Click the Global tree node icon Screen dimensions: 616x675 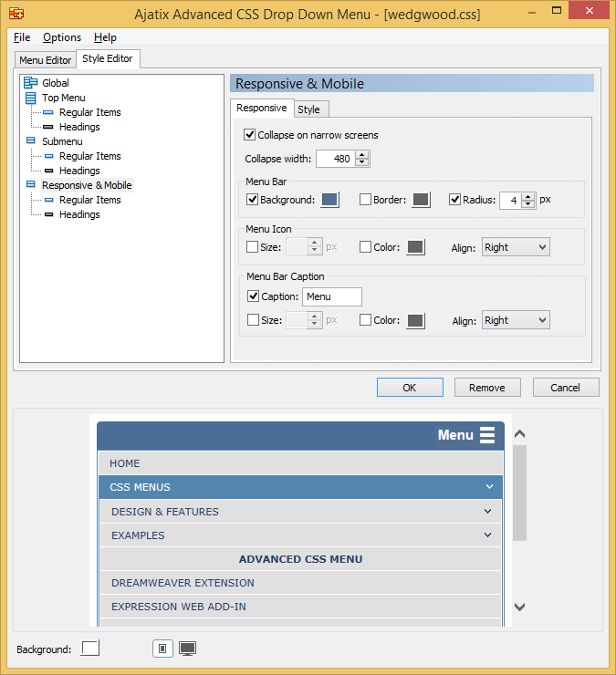point(31,82)
